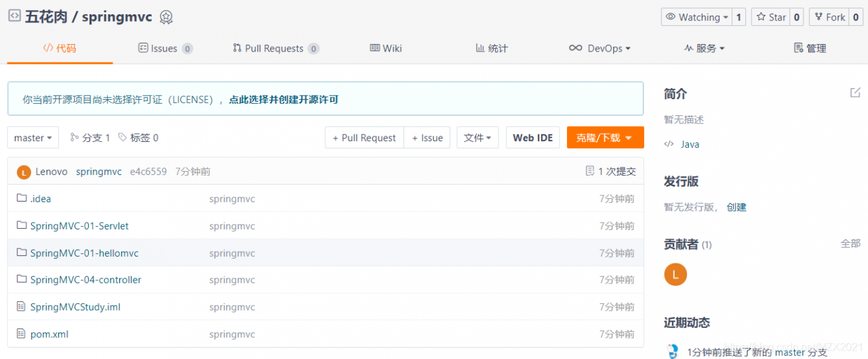Open the master branch selector
The height and width of the screenshot is (359, 868).
tap(33, 138)
